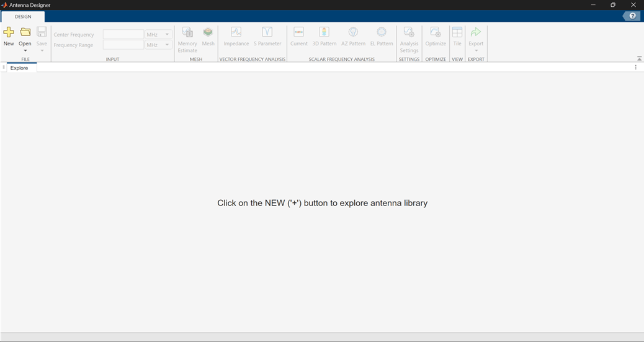Click the Current distribution icon
This screenshot has height=342, width=644.
[x=298, y=32]
